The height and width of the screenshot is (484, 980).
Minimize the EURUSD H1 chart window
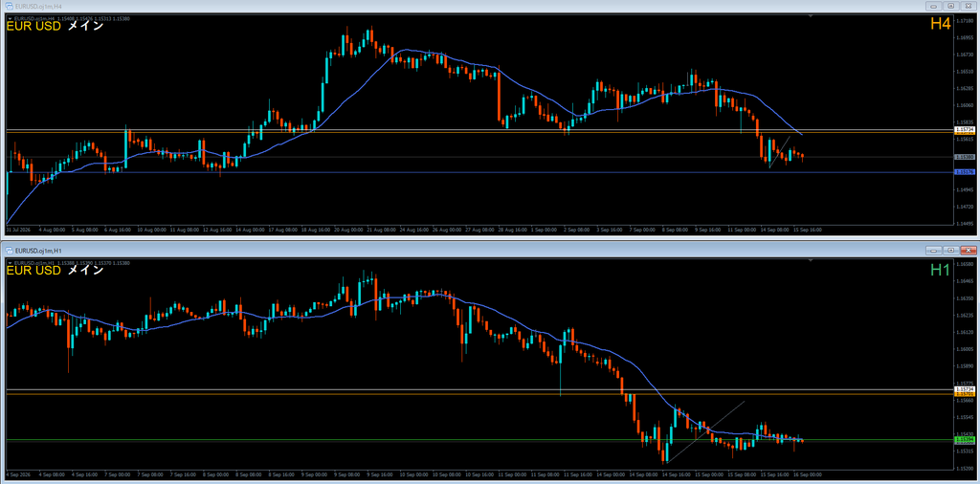935,251
